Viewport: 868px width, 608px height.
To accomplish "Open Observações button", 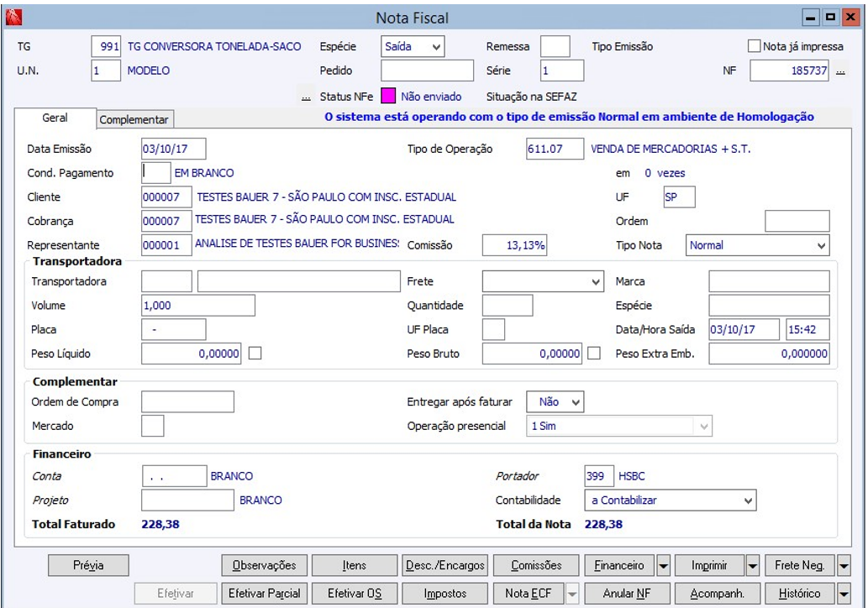I will [265, 566].
